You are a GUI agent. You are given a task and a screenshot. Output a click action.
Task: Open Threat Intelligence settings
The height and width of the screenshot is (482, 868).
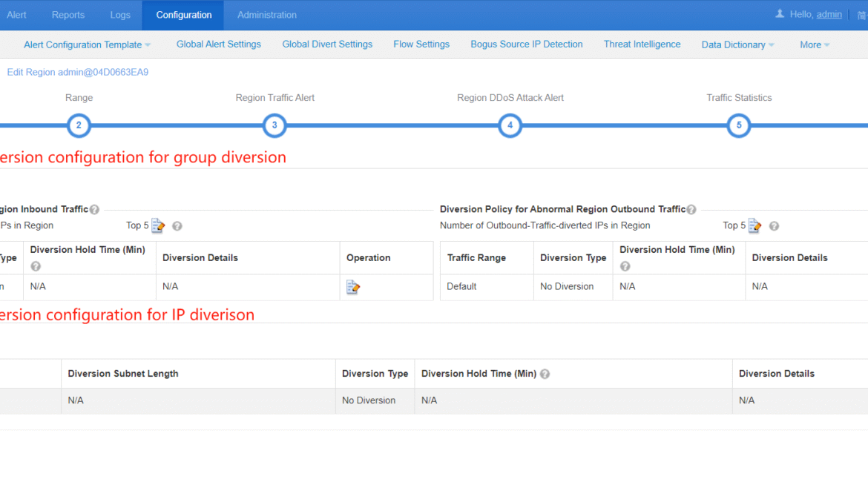coord(642,44)
